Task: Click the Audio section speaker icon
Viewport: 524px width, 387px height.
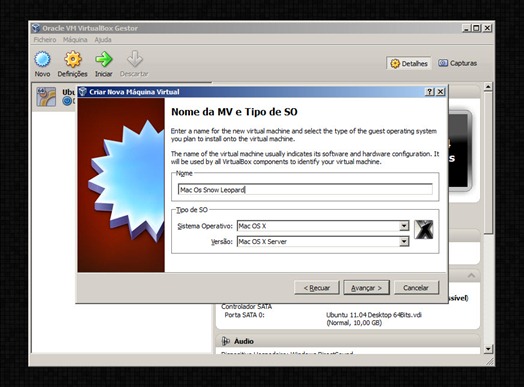Action: tap(226, 341)
